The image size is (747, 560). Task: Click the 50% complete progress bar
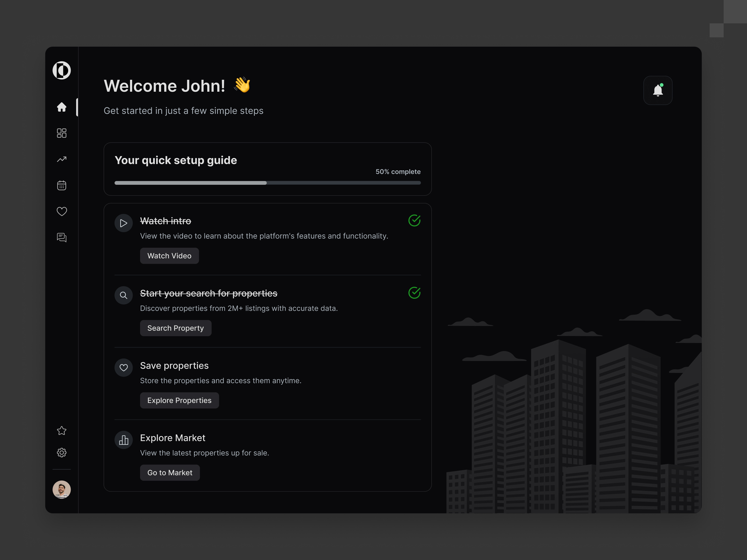point(268,183)
